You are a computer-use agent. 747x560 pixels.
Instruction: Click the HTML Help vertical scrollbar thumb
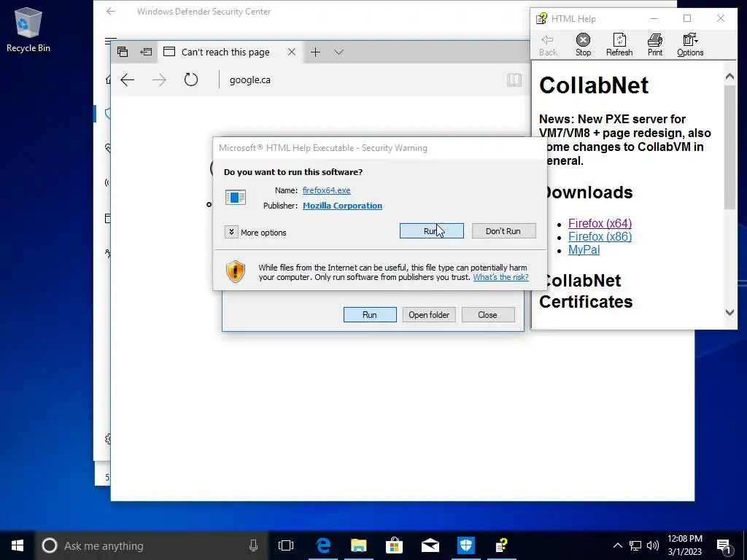729,147
